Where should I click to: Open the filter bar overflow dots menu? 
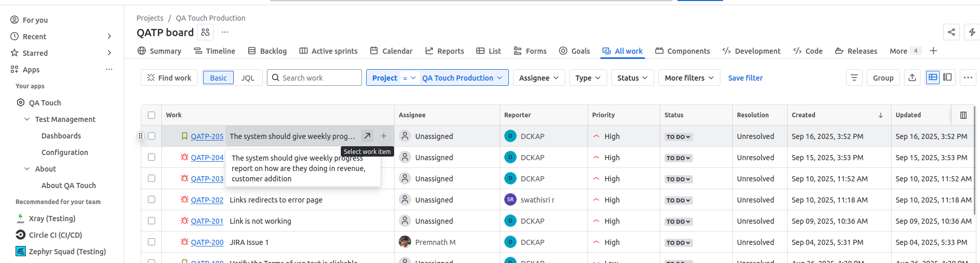point(968,78)
